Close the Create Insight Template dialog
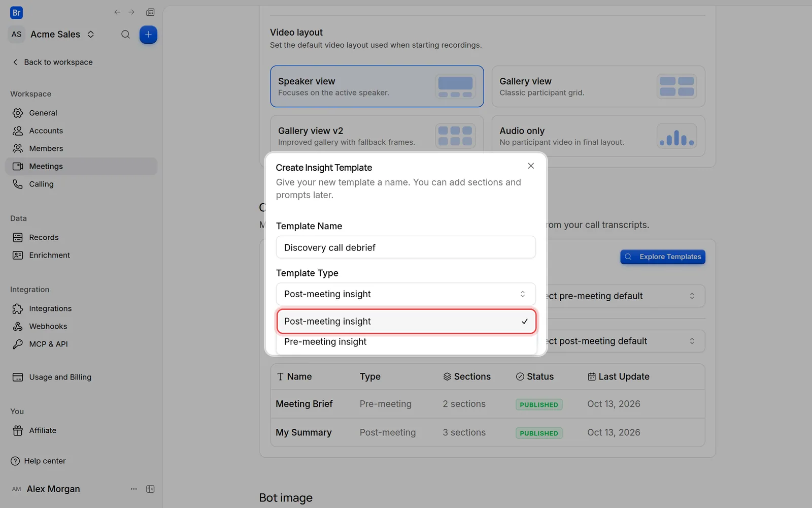Viewport: 812px width, 508px height. 531,166
